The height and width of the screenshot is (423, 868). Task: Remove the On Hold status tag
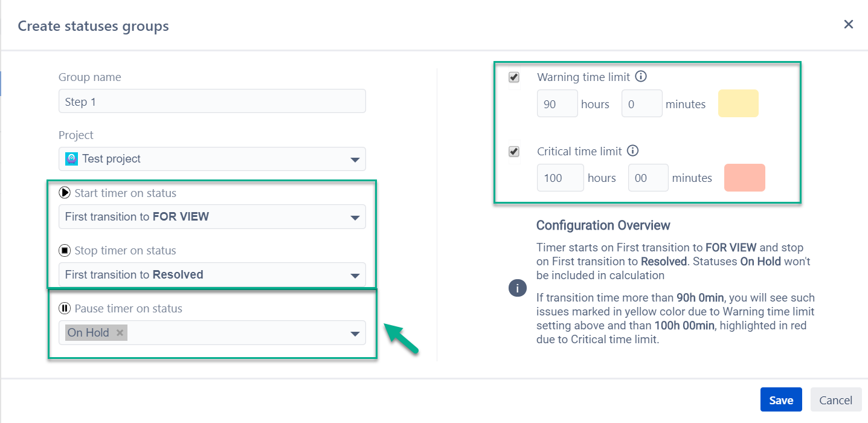120,332
